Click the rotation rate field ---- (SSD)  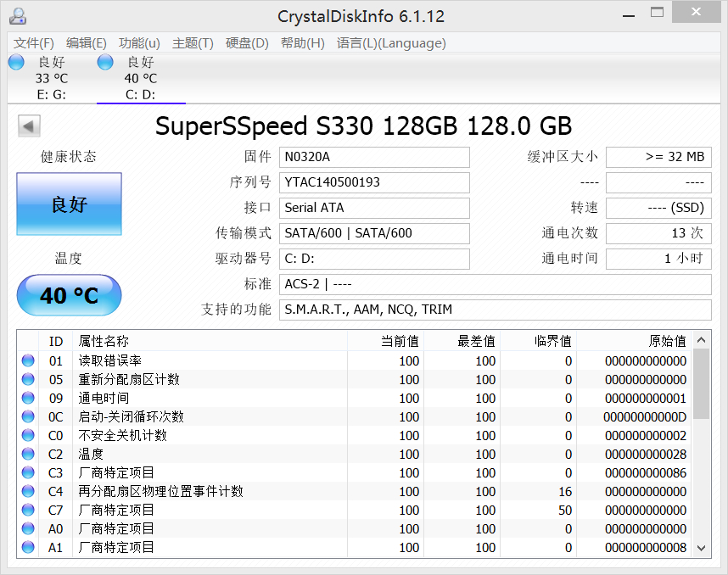click(x=658, y=208)
